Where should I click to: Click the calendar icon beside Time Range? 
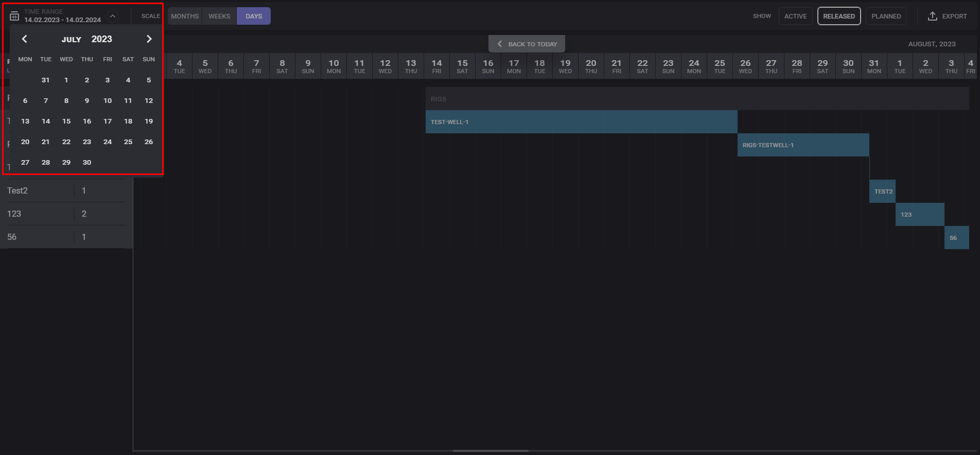tap(14, 16)
